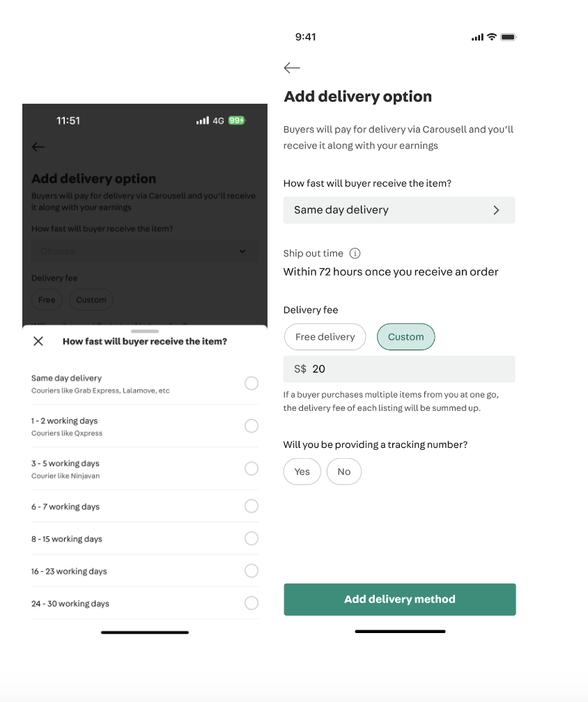Tap the back arrow on dimmed left screen
The image size is (588, 702).
38,147
